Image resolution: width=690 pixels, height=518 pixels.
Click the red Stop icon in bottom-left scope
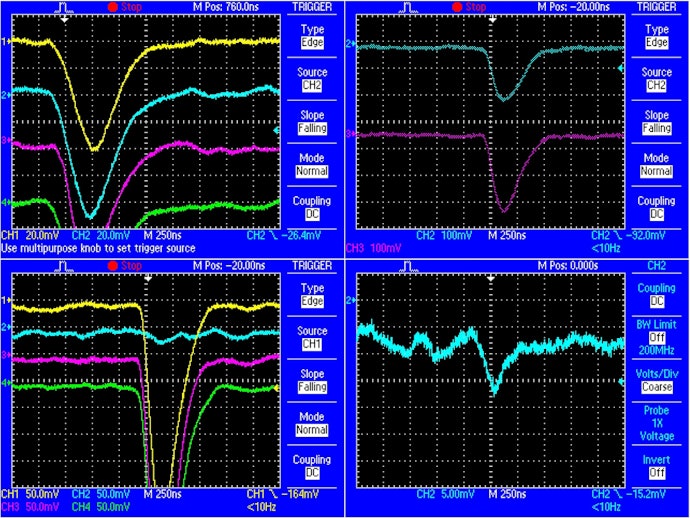(113, 266)
